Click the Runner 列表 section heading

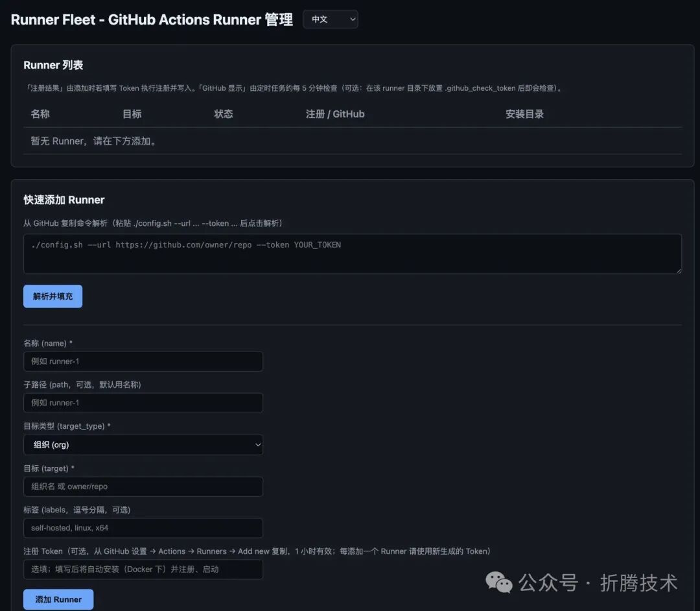[54, 65]
